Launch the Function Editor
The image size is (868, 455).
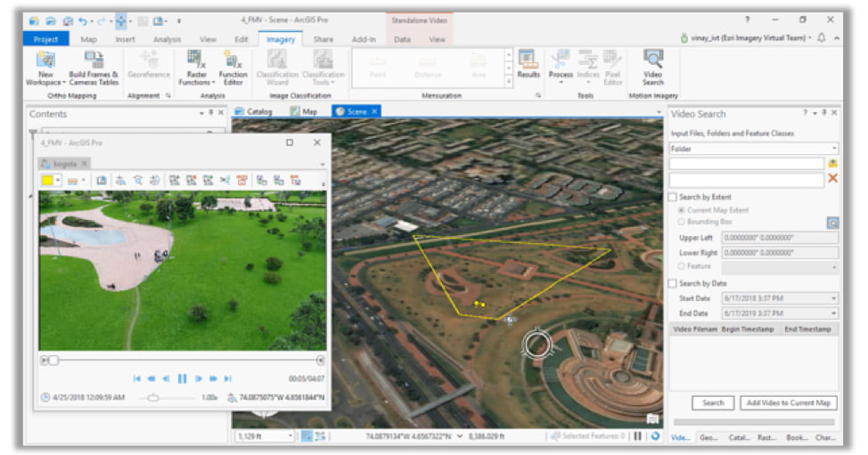pyautogui.click(x=233, y=68)
